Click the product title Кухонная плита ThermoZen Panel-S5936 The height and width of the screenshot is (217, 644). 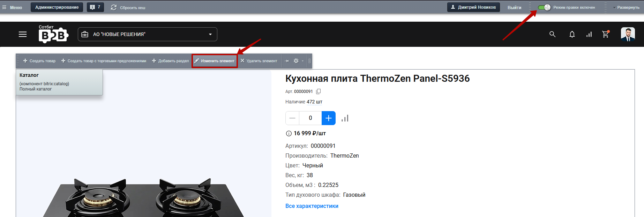(x=377, y=78)
